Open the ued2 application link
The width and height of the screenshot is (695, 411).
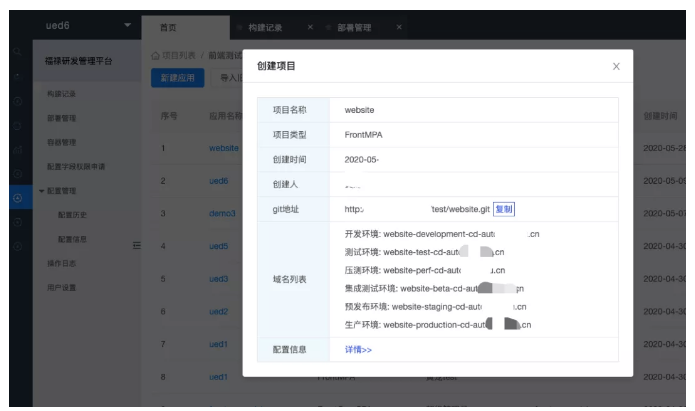(x=219, y=312)
